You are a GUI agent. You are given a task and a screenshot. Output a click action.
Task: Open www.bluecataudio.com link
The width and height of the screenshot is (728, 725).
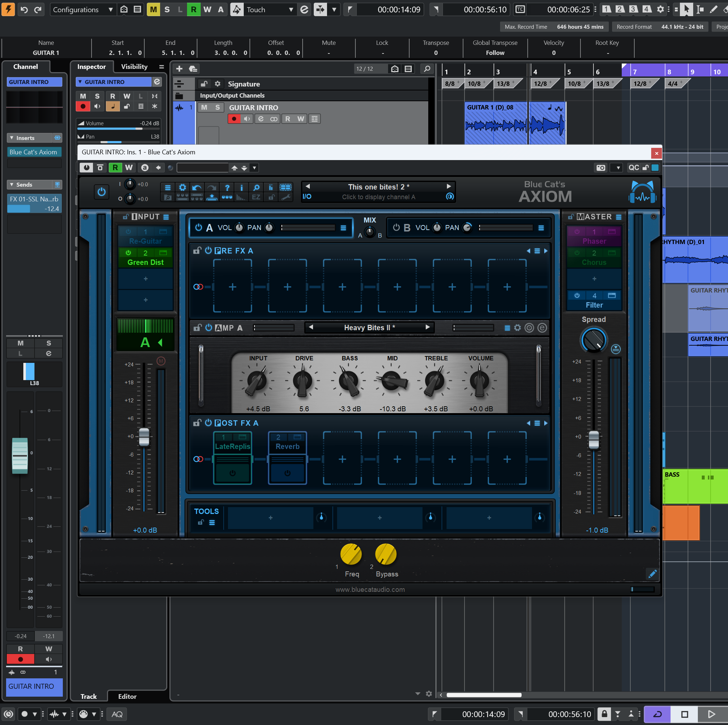[x=370, y=589]
